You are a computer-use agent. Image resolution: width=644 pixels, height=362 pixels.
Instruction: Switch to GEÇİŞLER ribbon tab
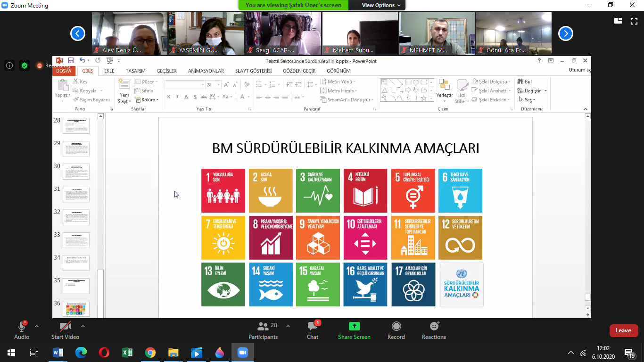167,71
